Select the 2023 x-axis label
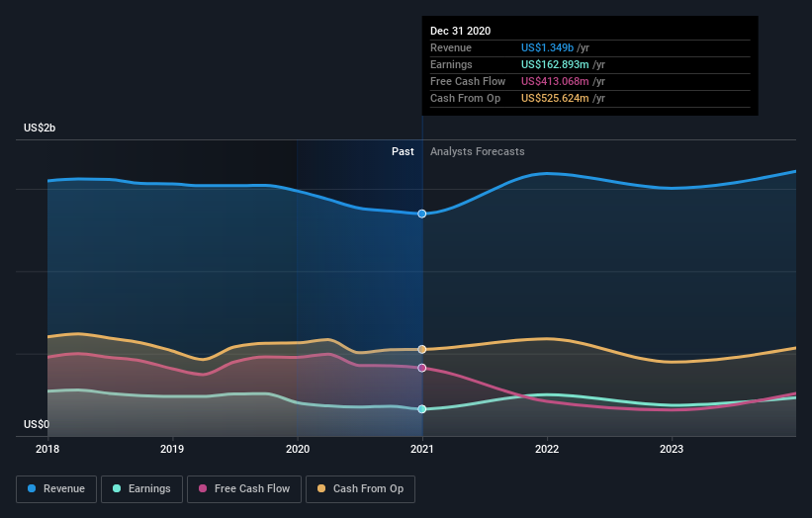This screenshot has width=812, height=518. pos(672,449)
